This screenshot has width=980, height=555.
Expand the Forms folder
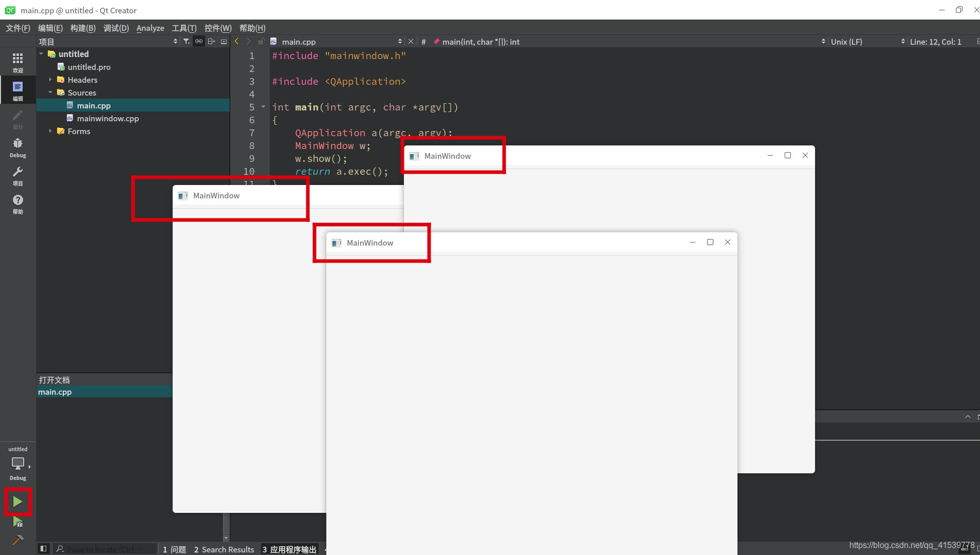click(x=49, y=131)
